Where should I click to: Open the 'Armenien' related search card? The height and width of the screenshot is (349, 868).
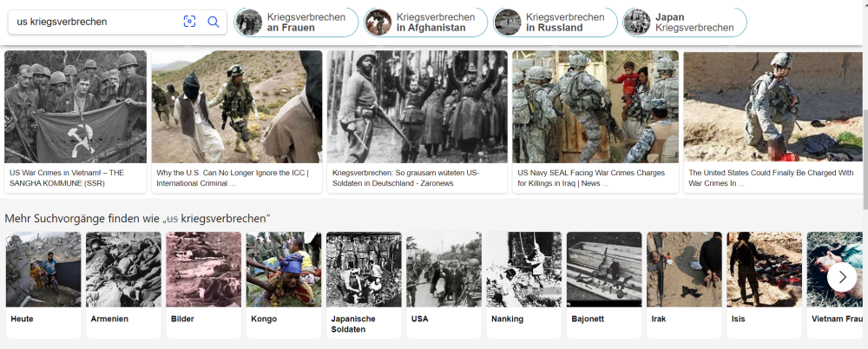pos(123,286)
